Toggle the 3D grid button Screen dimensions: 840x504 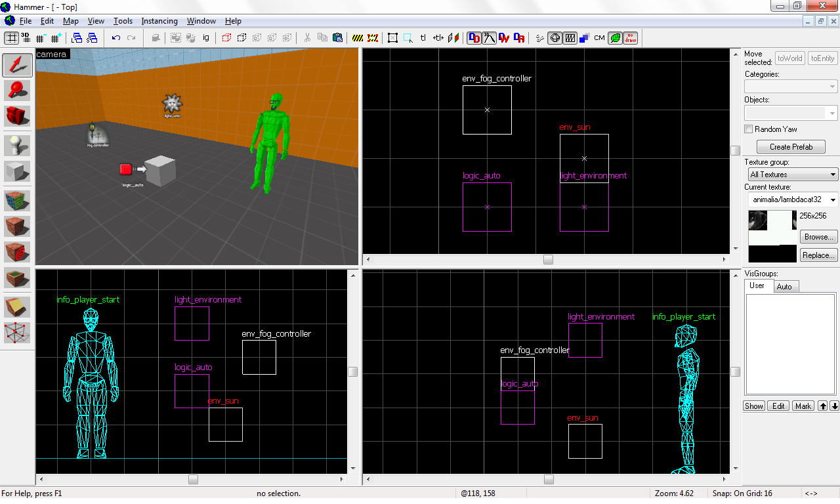point(27,38)
